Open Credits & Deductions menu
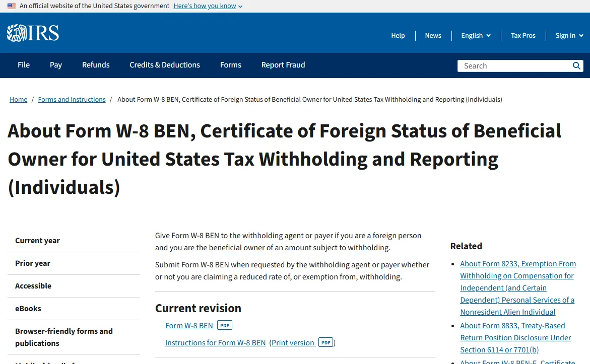590x364 pixels. point(165,65)
